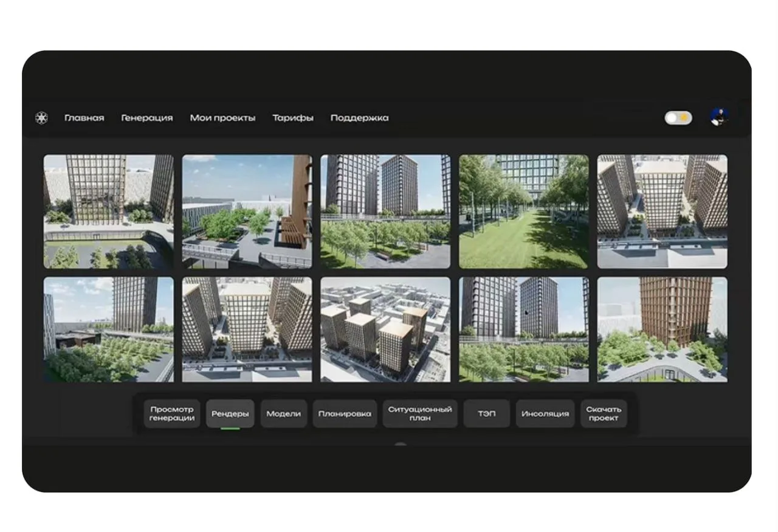Screen dimensions: 778x532
Task: Go to the Генерация page
Action: (x=146, y=118)
